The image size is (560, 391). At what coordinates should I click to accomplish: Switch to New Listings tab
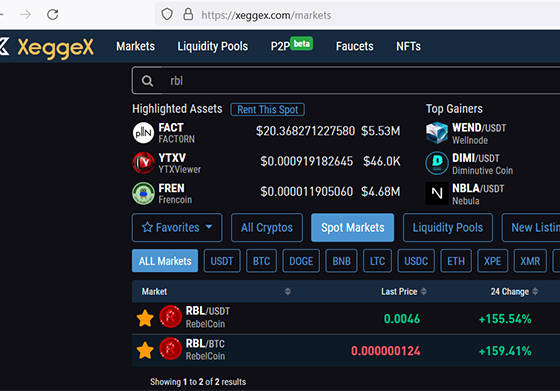click(531, 227)
